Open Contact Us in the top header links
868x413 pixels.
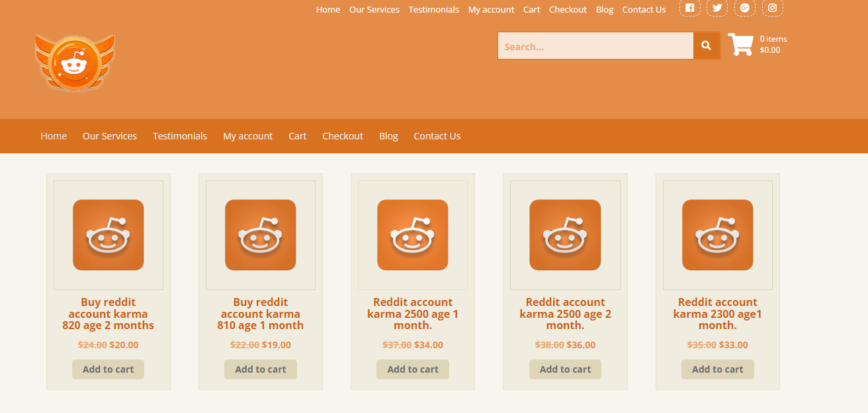[x=644, y=9]
